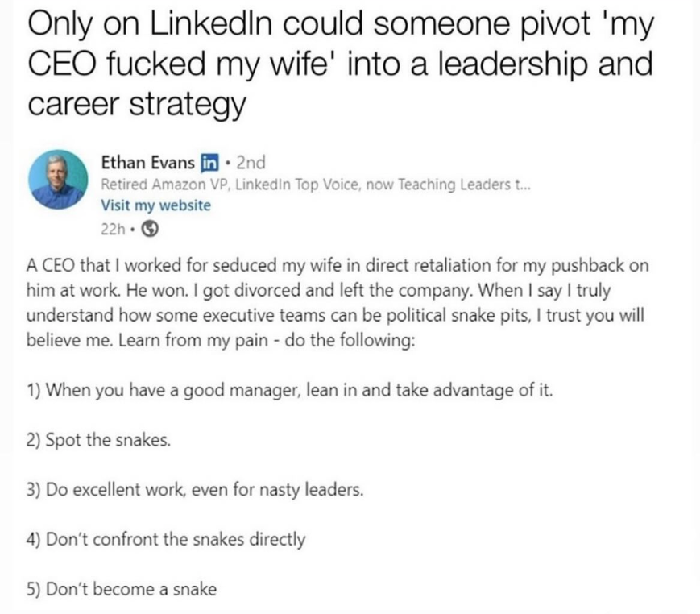Viewport: 700px width, 614px height.
Task: Select tip 4 'Don't confront the snakes'
Action: [166, 539]
